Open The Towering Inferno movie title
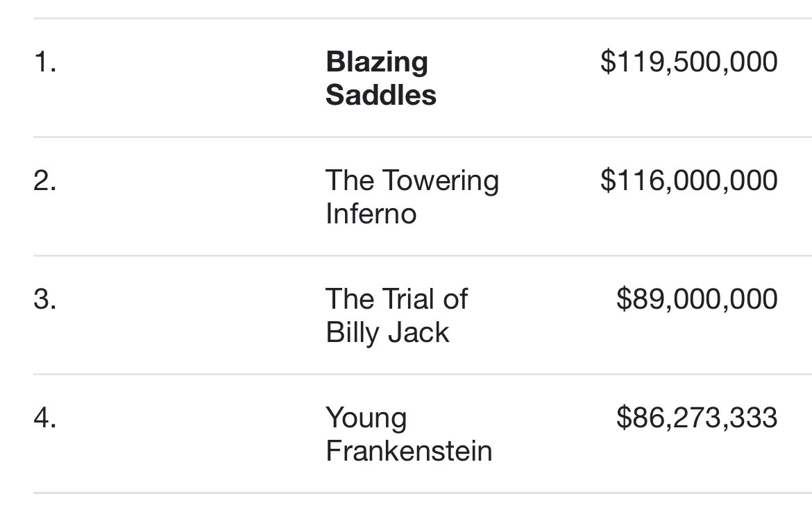The image size is (812, 521). coord(412,197)
